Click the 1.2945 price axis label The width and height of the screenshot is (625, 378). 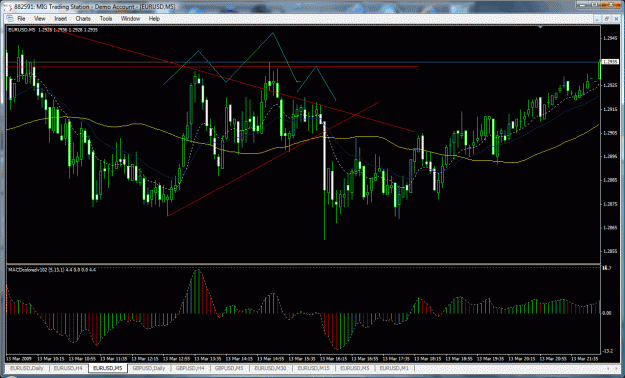(x=610, y=37)
